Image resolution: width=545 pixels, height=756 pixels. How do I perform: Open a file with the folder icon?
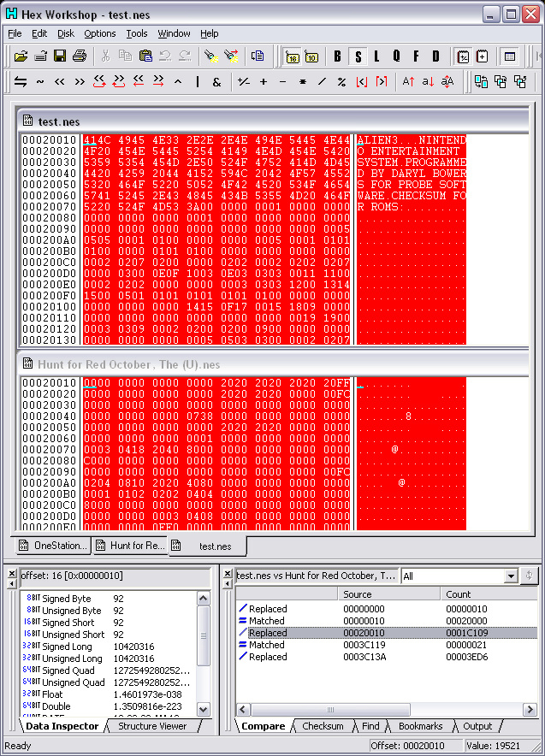tap(21, 57)
